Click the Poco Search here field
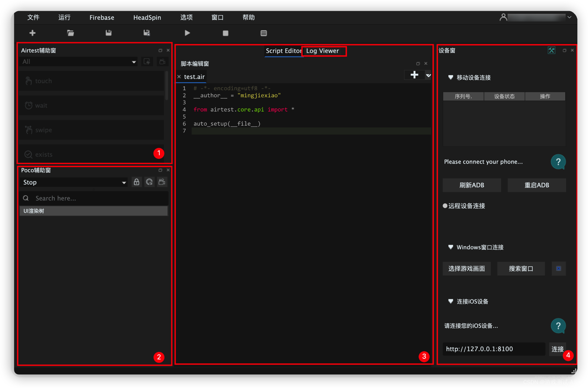The height and width of the screenshot is (388, 588). click(x=94, y=198)
